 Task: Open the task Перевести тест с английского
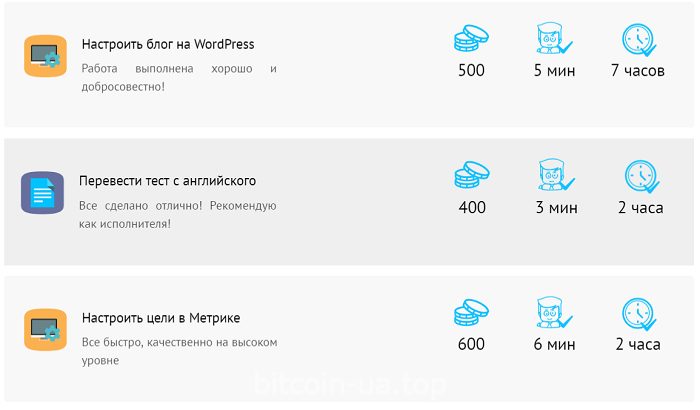[167, 181]
